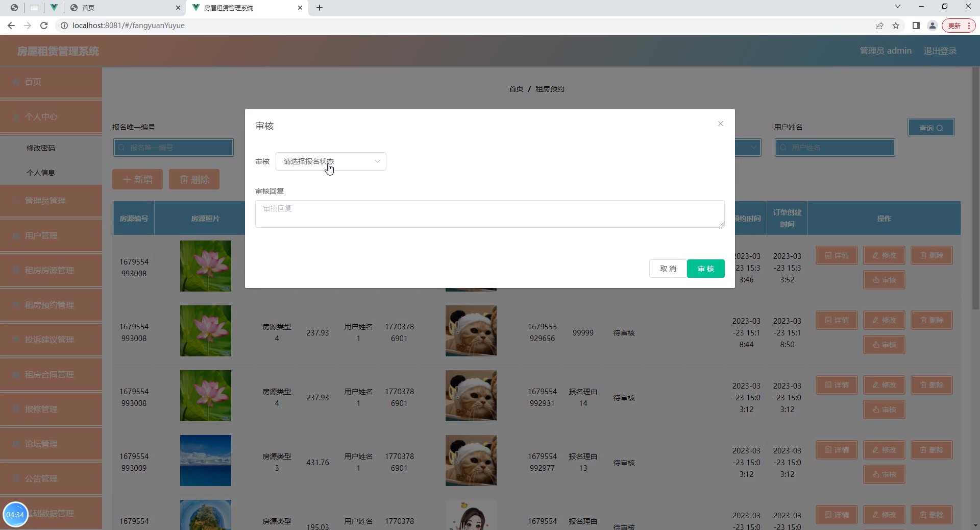
Task: Open 用户管理 sidebar menu
Action: tap(51, 236)
